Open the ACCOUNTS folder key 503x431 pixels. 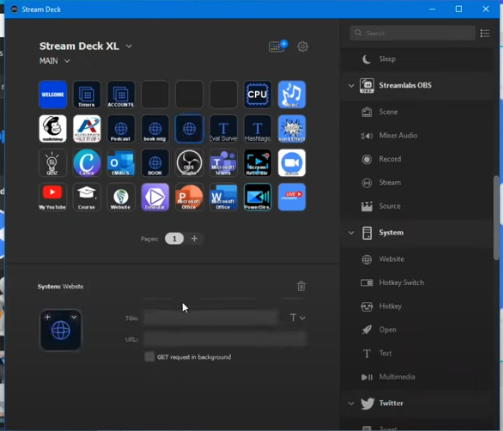pyautogui.click(x=121, y=95)
